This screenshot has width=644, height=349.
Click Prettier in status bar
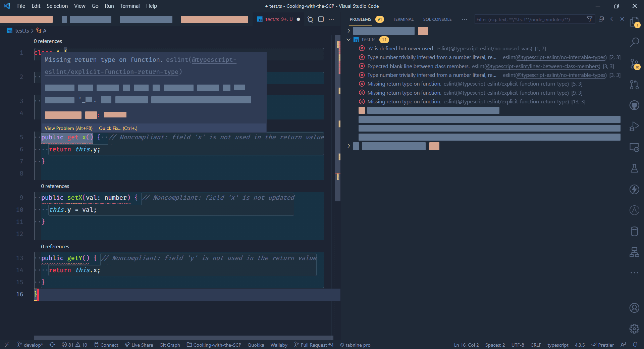click(603, 345)
